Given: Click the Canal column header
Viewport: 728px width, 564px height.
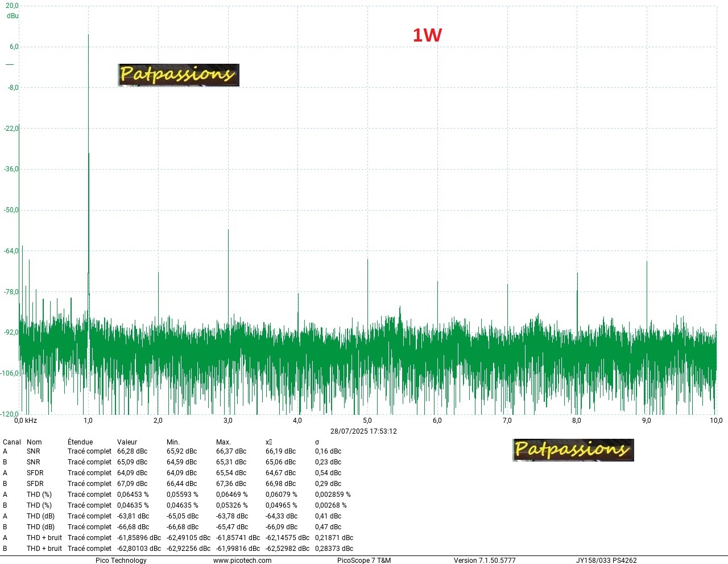Looking at the screenshot, I should pyautogui.click(x=12, y=442).
